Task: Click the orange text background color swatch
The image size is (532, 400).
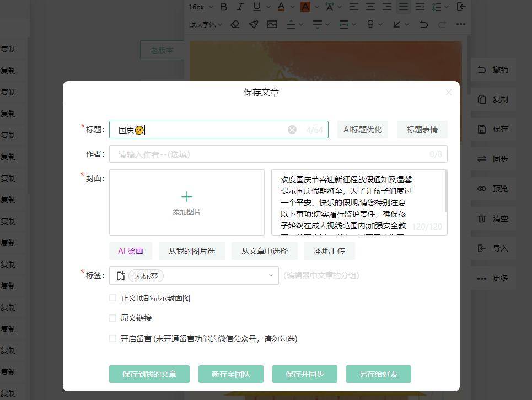Action: click(x=305, y=7)
